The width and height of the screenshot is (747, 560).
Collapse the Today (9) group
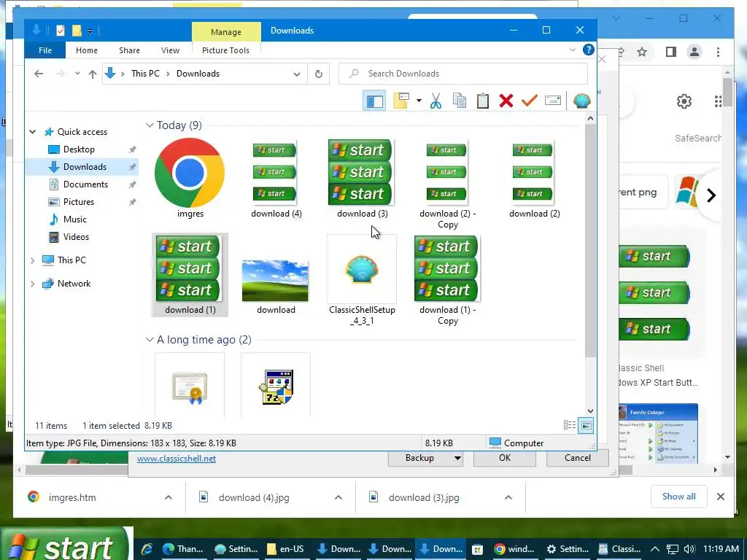(x=150, y=125)
